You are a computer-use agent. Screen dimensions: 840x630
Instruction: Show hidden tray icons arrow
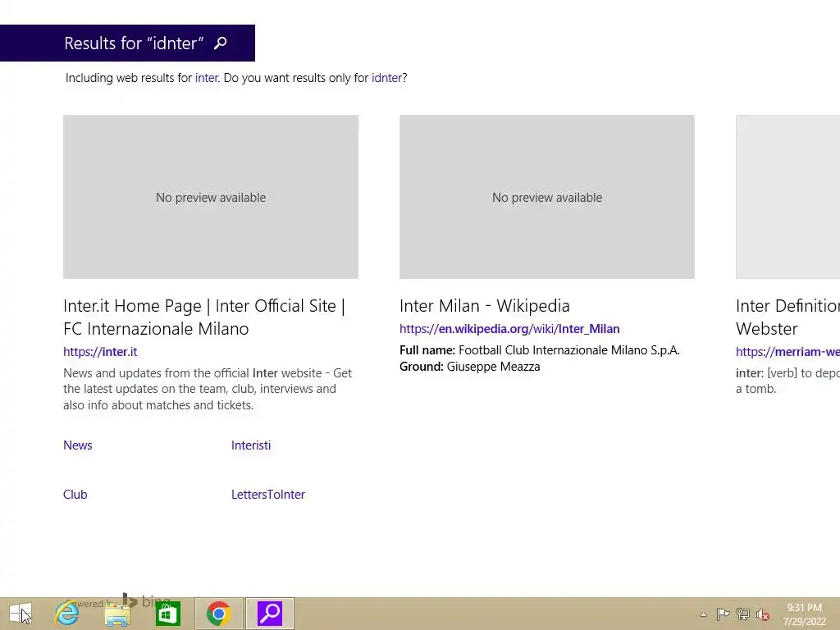(x=703, y=614)
